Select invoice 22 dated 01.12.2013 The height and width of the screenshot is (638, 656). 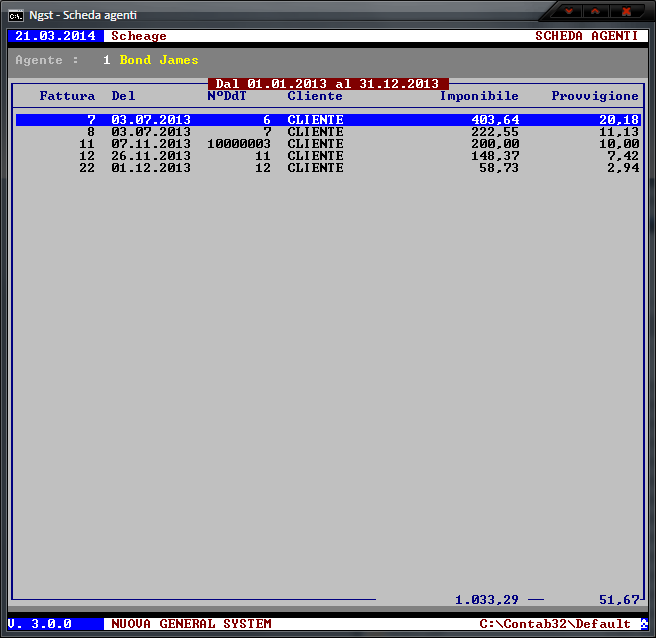coord(327,168)
